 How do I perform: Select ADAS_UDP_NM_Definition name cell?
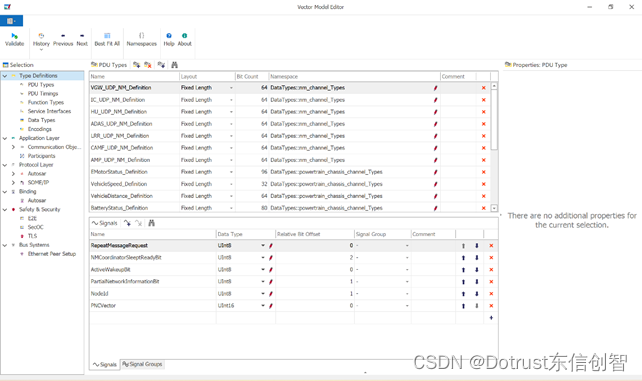tap(134, 124)
